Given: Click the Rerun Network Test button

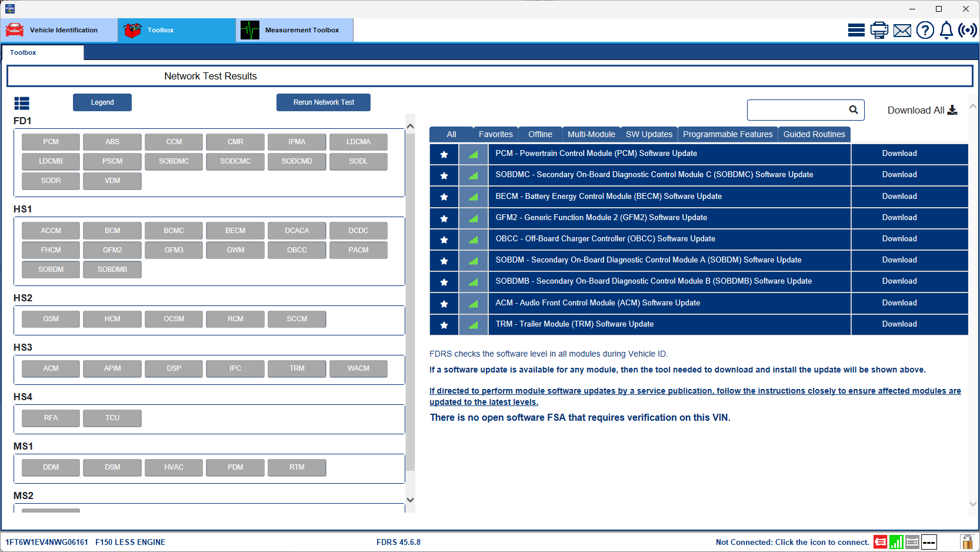Looking at the screenshot, I should (x=323, y=102).
